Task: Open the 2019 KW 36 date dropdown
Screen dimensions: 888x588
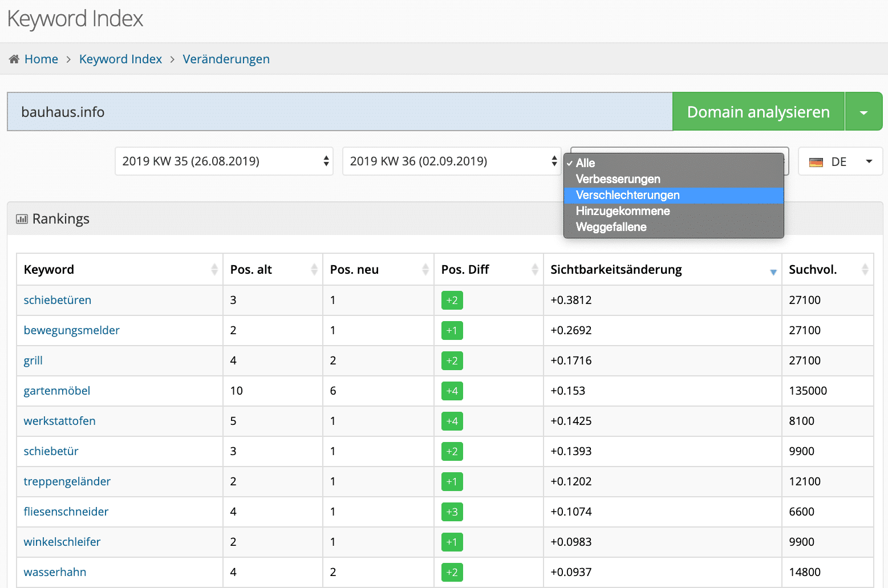Action: [452, 161]
